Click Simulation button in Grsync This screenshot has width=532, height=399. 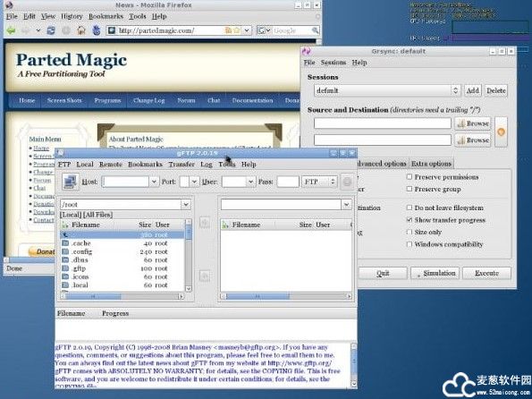tap(435, 273)
